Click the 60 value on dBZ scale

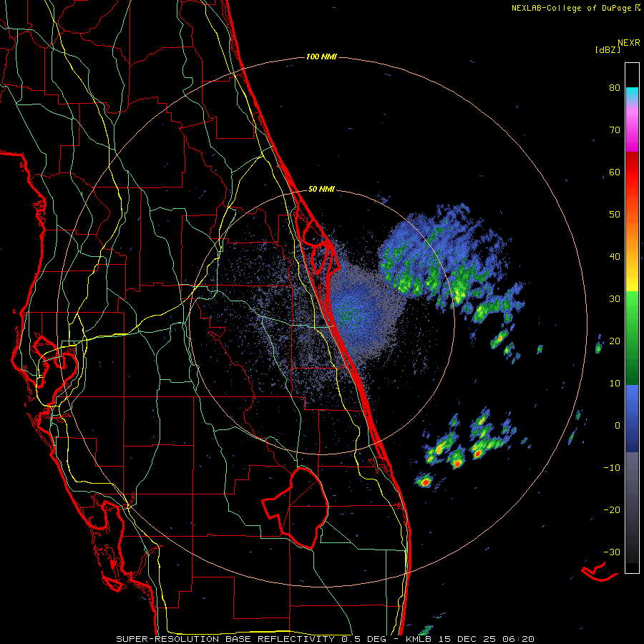click(x=615, y=172)
